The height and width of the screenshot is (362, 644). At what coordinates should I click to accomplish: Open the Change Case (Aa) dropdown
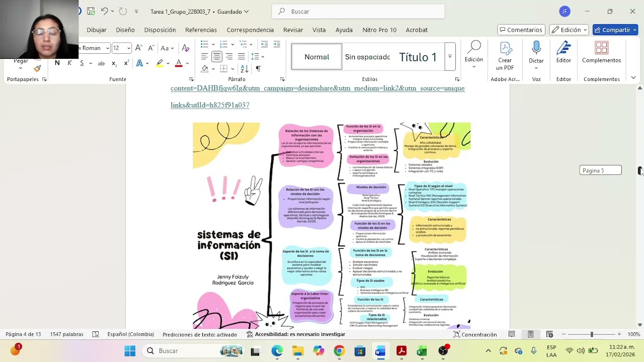[x=167, y=48]
